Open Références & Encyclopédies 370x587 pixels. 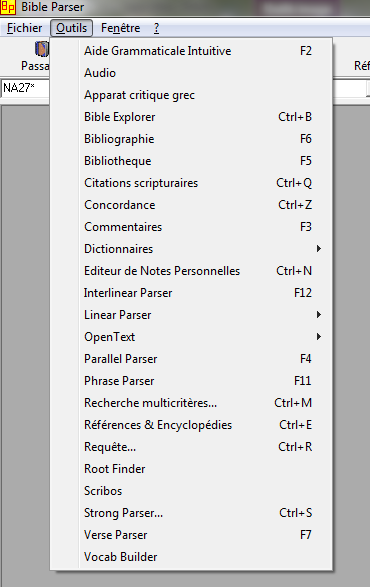click(191, 425)
